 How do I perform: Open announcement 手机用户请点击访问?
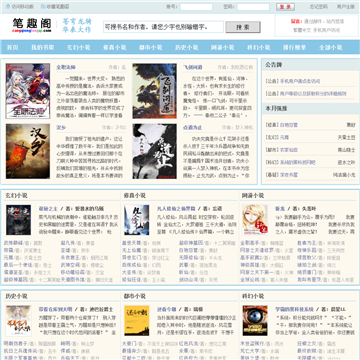(x=300, y=81)
